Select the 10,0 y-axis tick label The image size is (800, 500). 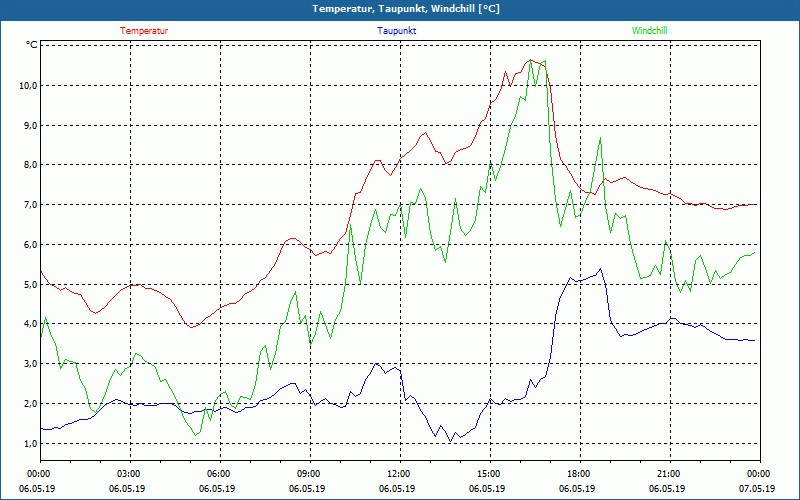tap(28, 85)
